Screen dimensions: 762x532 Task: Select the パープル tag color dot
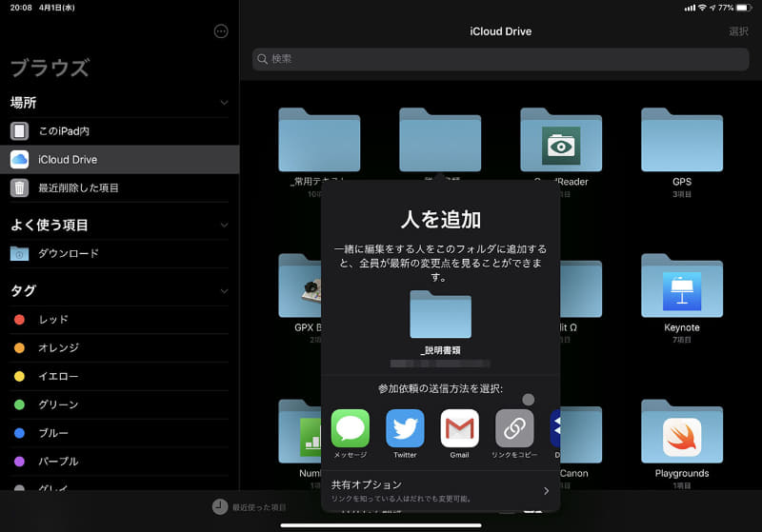tap(19, 462)
